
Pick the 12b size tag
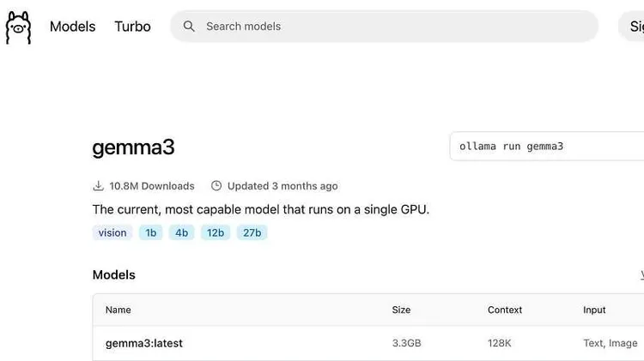[215, 232]
